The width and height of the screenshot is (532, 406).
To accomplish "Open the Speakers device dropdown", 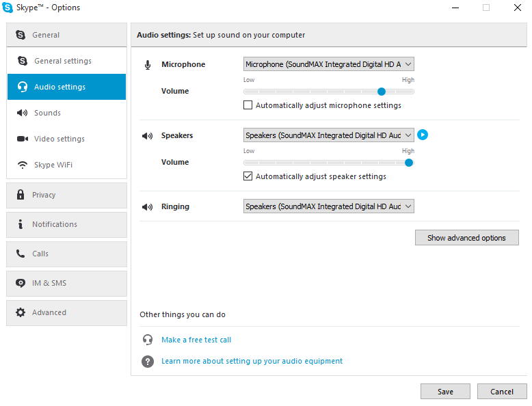I will click(329, 135).
